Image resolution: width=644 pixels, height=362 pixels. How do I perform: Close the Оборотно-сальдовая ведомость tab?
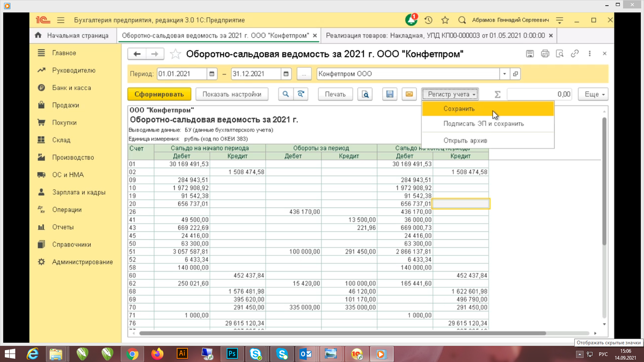click(315, 36)
